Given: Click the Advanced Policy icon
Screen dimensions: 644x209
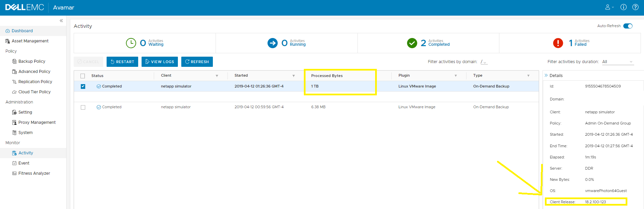Looking at the screenshot, I should coord(14,72).
